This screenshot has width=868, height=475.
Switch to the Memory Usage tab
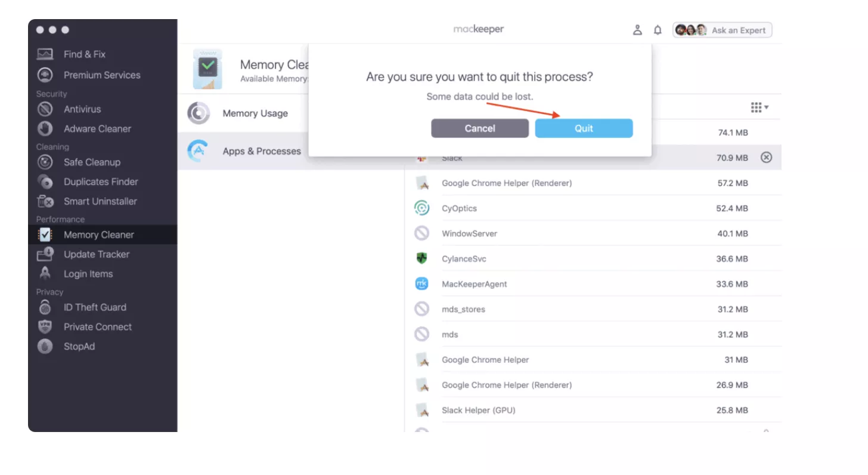(255, 113)
